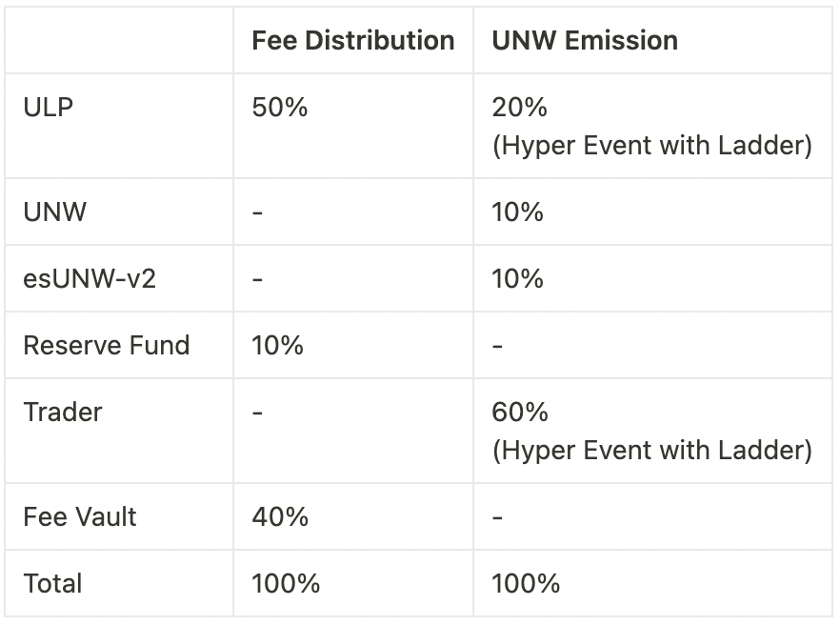Click the Fee Distribution column header
840x625 pixels.
[352, 41]
